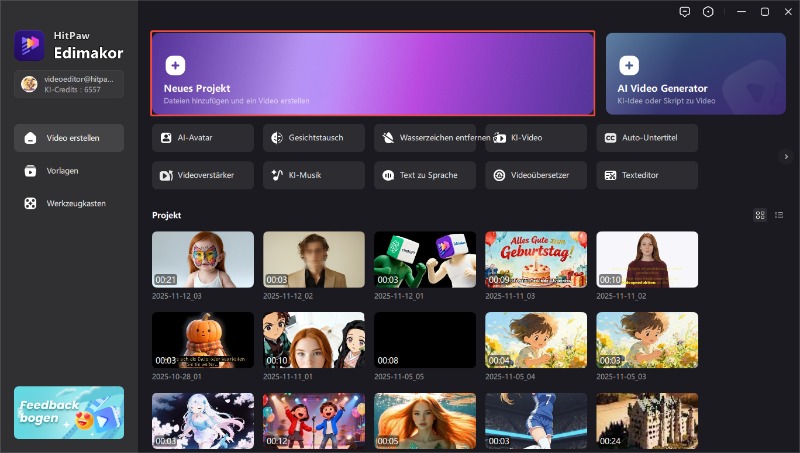800x453 pixels.
Task: Open the feedback message icon in title bar
Action: coord(685,12)
